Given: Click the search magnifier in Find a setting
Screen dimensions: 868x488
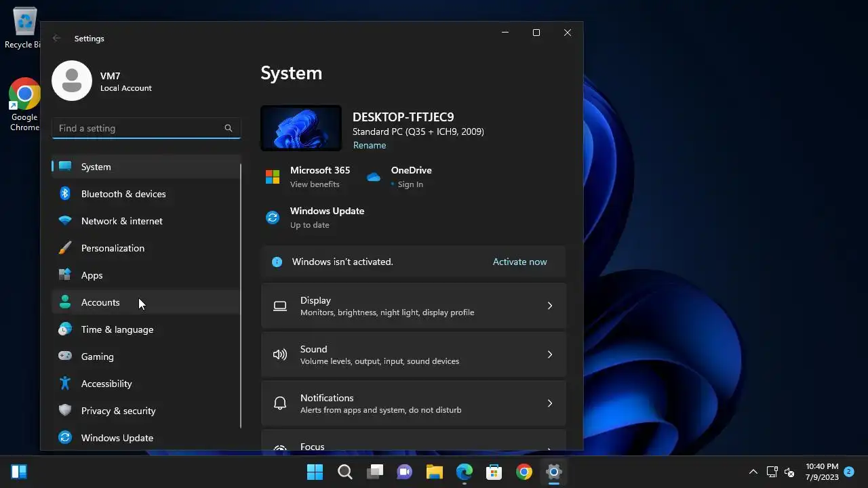Looking at the screenshot, I should coord(229,128).
